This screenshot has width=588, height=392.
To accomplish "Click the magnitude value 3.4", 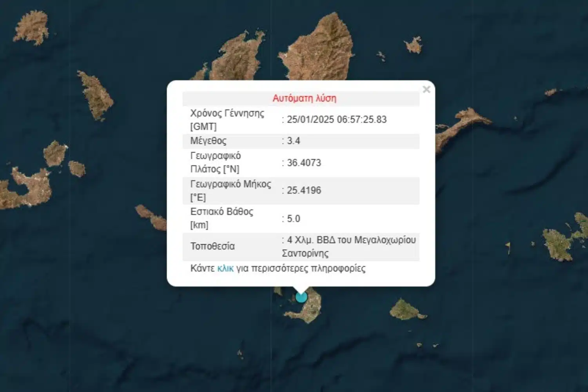I will pyautogui.click(x=293, y=141).
